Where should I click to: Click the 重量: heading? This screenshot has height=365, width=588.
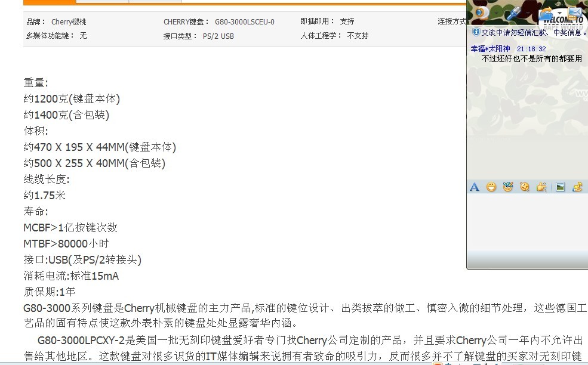pos(36,82)
